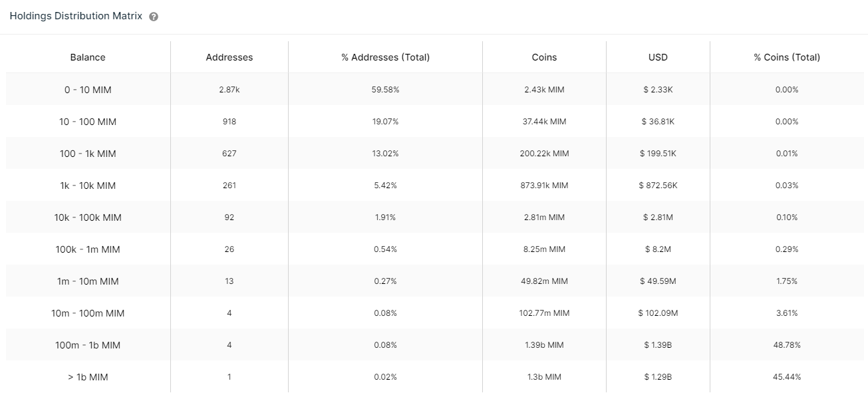
Task: Click the $ 1.29B USD value
Action: 658,377
